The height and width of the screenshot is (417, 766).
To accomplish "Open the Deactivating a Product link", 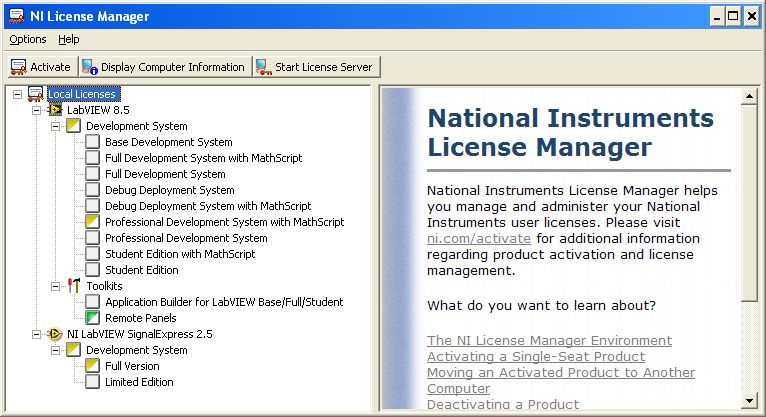I will pyautogui.click(x=503, y=404).
